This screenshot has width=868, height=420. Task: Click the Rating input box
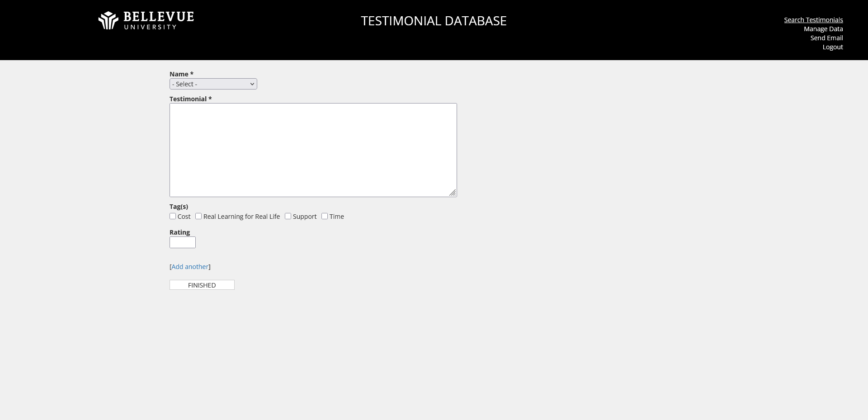pyautogui.click(x=182, y=242)
